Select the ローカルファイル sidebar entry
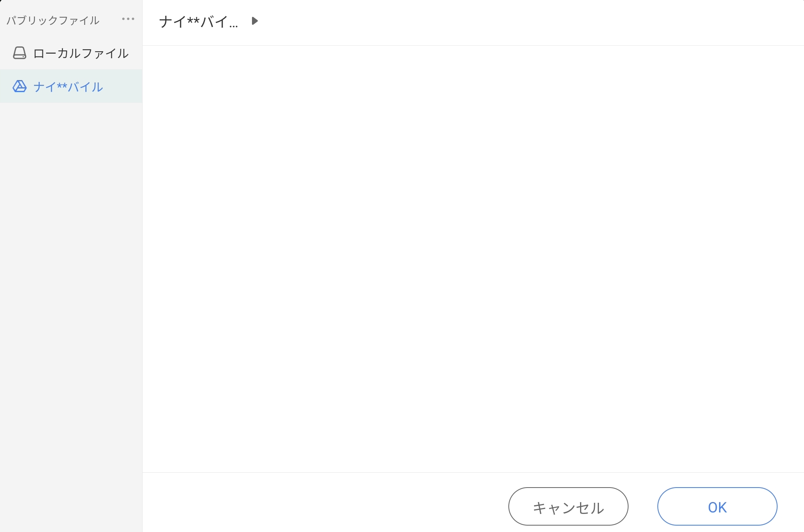804x532 pixels. coord(81,53)
